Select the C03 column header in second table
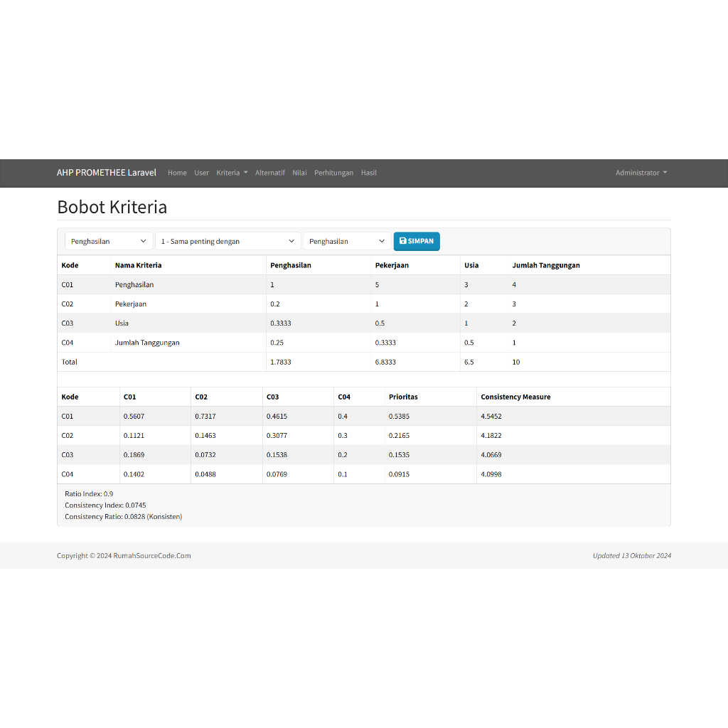 pyautogui.click(x=272, y=397)
